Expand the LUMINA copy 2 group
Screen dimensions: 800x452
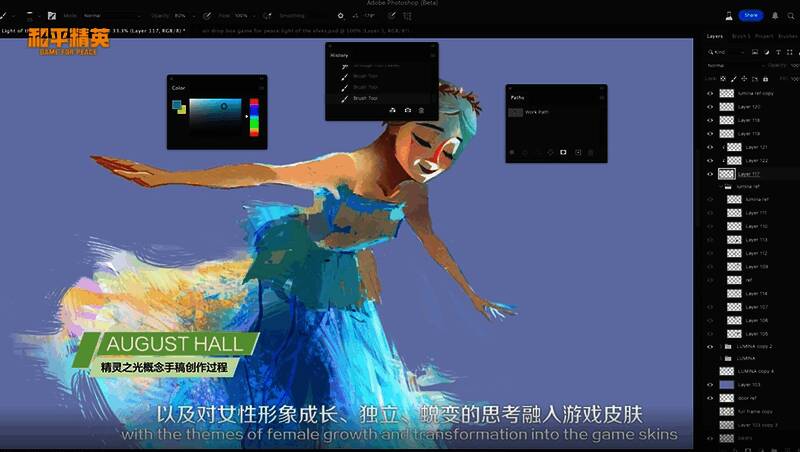click(721, 346)
